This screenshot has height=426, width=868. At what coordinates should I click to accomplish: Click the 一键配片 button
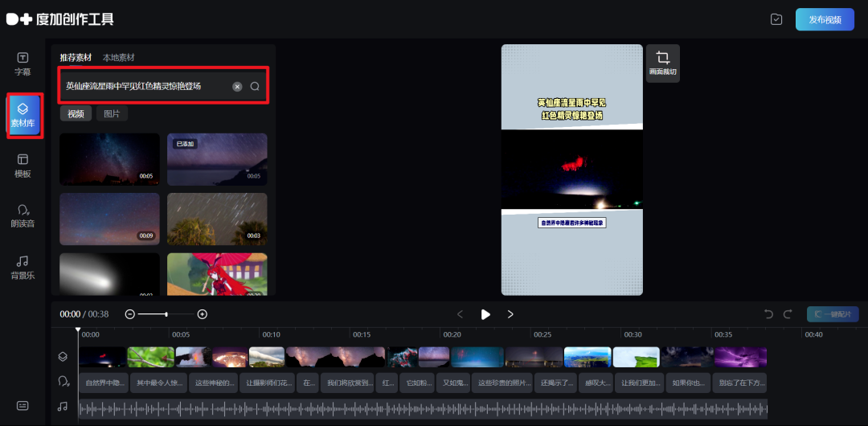pyautogui.click(x=833, y=314)
